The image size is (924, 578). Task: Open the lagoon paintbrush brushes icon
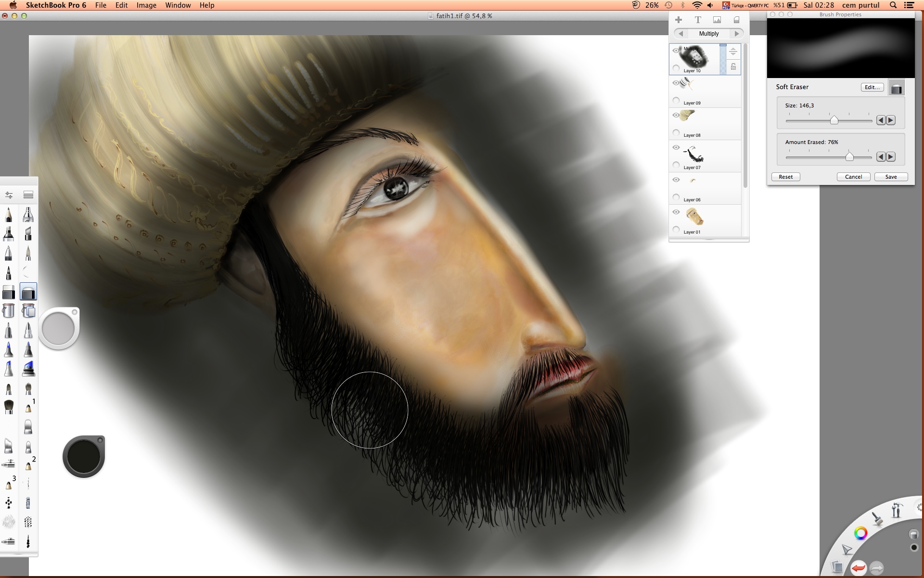pyautogui.click(x=877, y=519)
